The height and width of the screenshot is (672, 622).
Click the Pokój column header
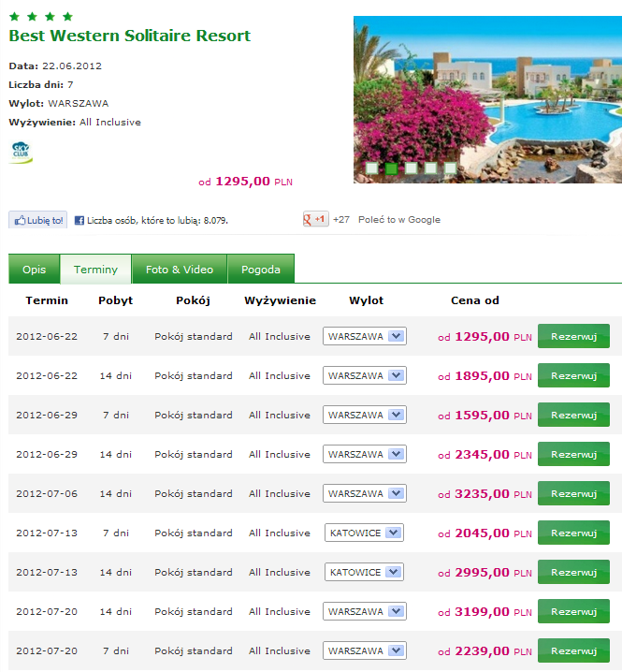tap(193, 300)
